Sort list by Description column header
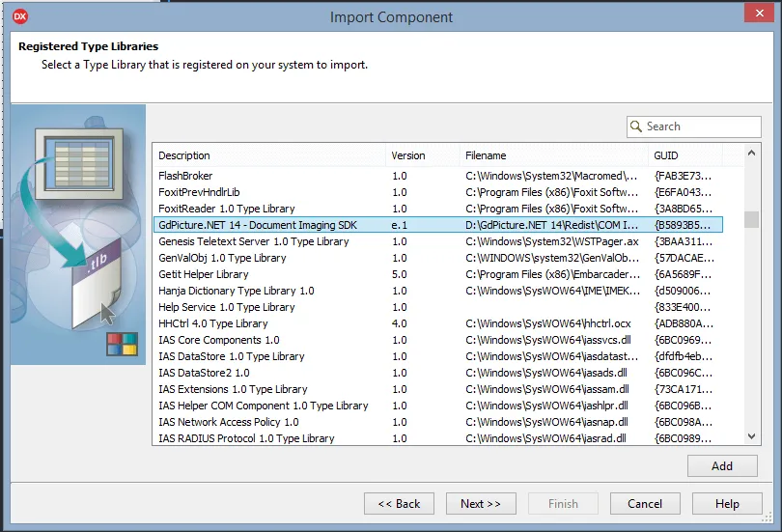Viewport: 782px width, 532px height. (268, 155)
